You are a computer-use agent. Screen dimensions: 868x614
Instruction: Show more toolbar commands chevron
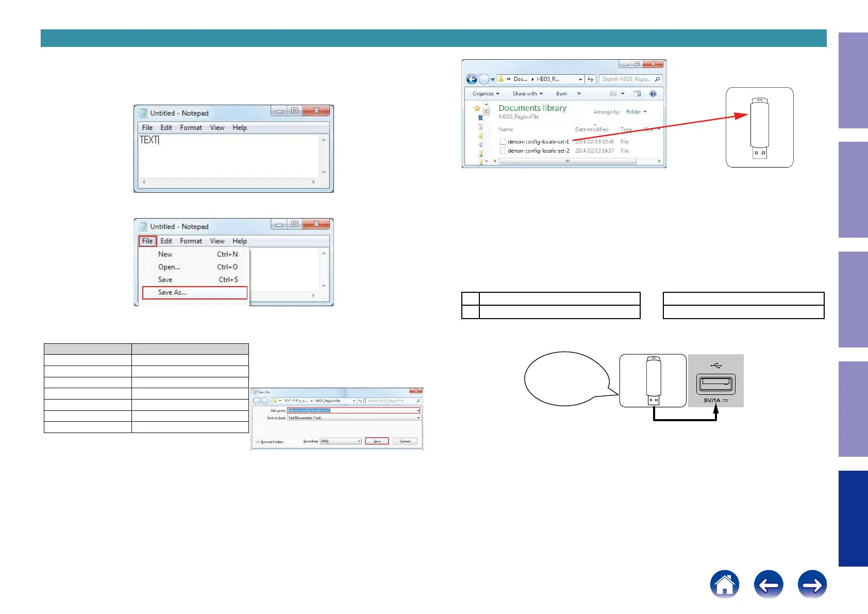(579, 94)
